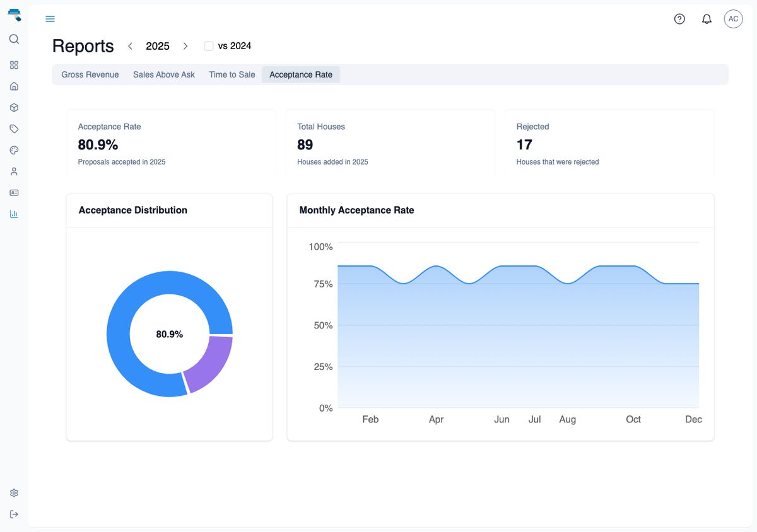Click 'Houses added in 2025' text
The height and width of the screenshot is (532, 757).
[x=332, y=162]
